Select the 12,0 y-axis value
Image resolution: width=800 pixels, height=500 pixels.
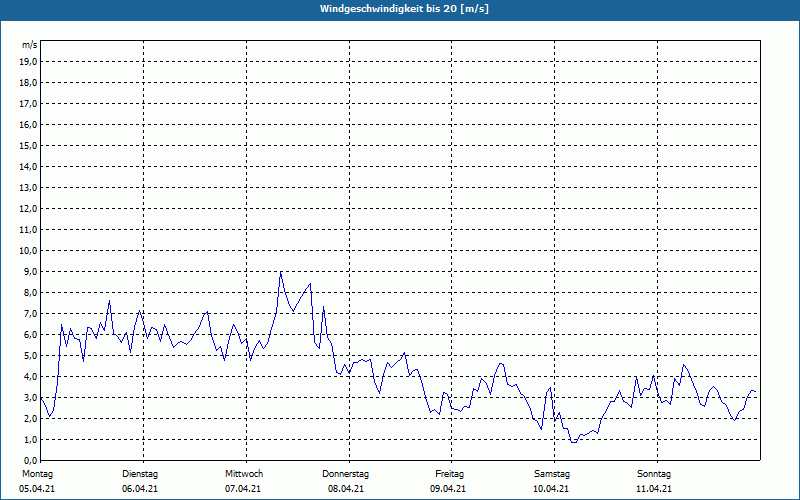pyautogui.click(x=29, y=209)
